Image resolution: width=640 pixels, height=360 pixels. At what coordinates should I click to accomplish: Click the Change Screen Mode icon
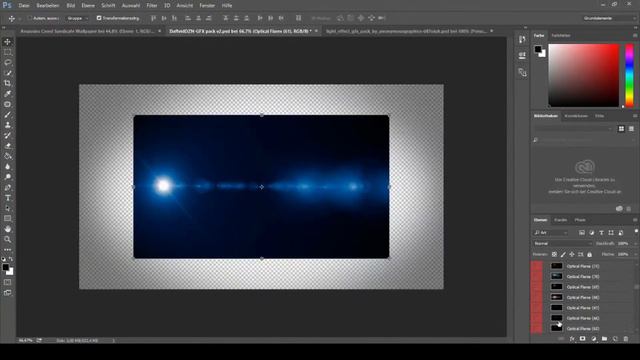point(7,293)
